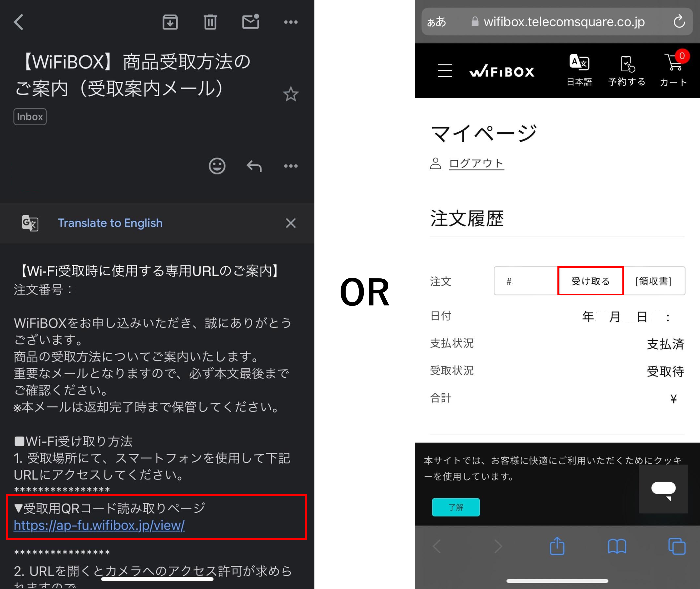Add an emoji reaction to message
The width and height of the screenshot is (700, 589).
pos(217,166)
